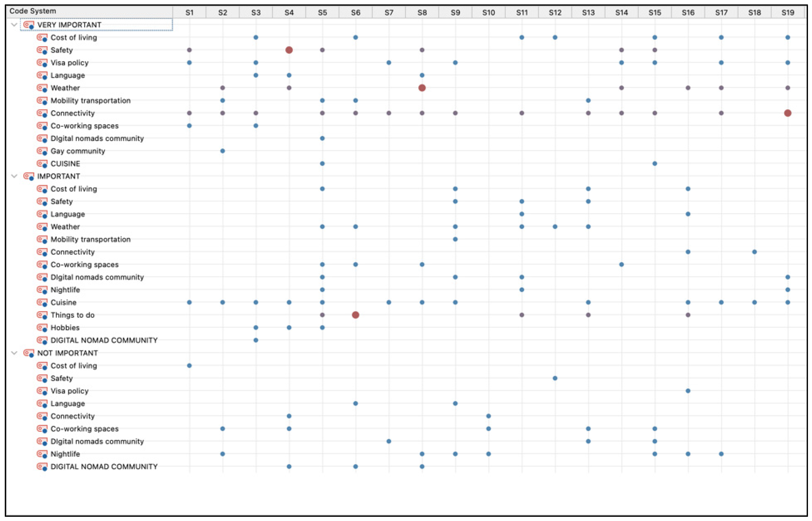
Task: Click the S19 column header
Action: click(x=788, y=12)
